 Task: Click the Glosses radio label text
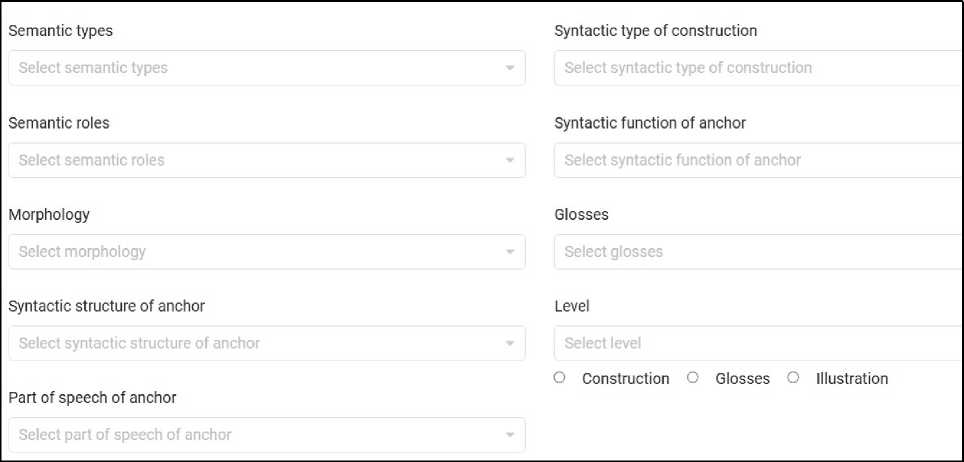(743, 379)
